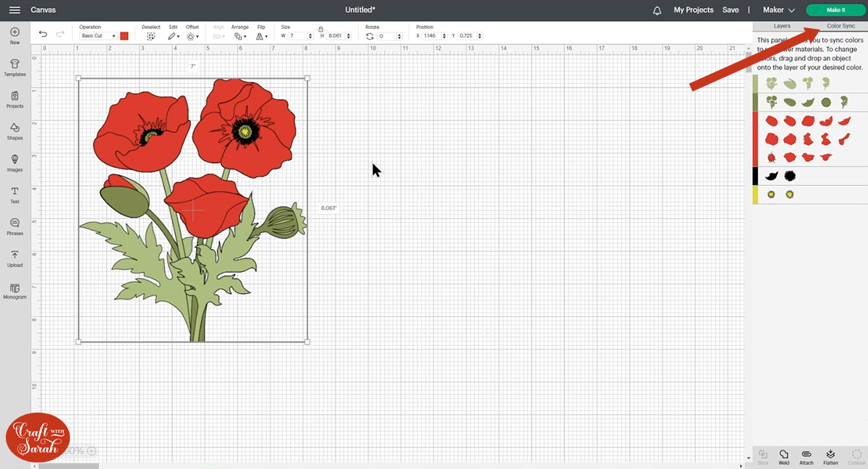Viewport: 868px width, 469px height.
Task: Open the Operation Basic Cut dropdown
Action: click(x=98, y=35)
